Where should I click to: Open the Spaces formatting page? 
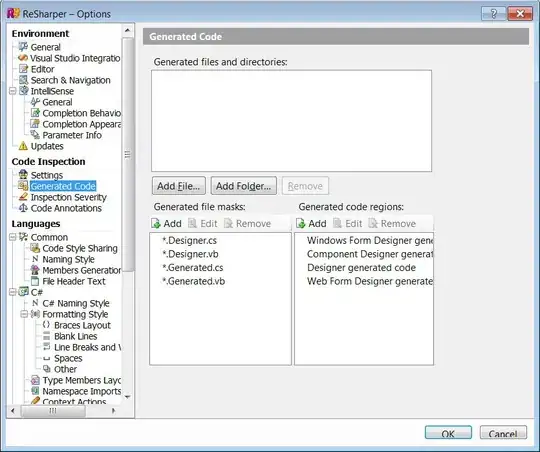click(68, 358)
